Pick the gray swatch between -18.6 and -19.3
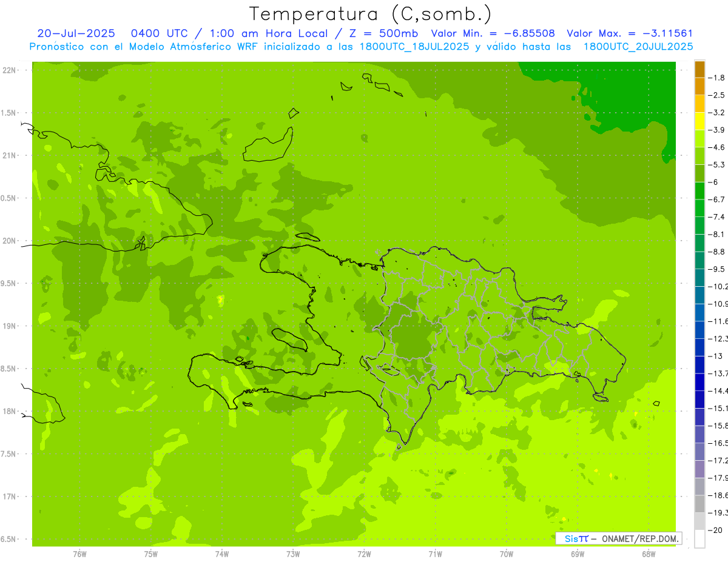 (x=699, y=504)
